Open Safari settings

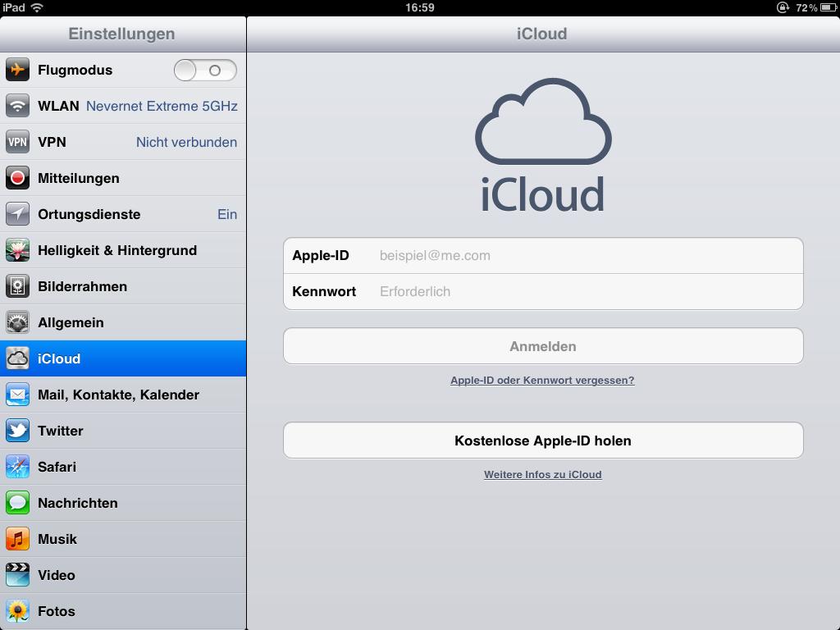123,467
